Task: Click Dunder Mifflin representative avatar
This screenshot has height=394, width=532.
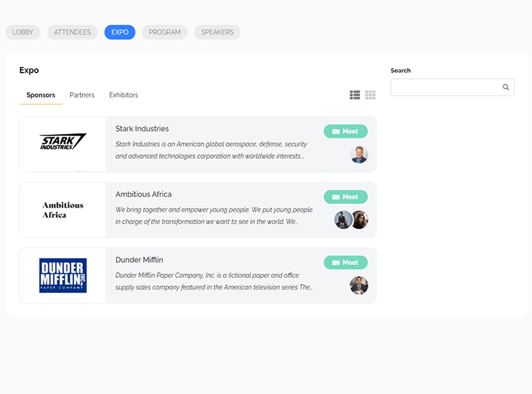Action: [359, 285]
